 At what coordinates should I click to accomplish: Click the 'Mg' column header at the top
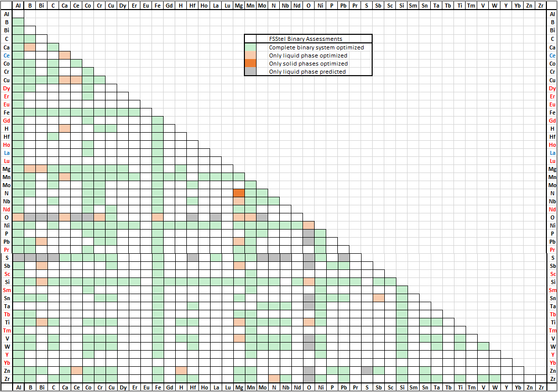pos(239,6)
